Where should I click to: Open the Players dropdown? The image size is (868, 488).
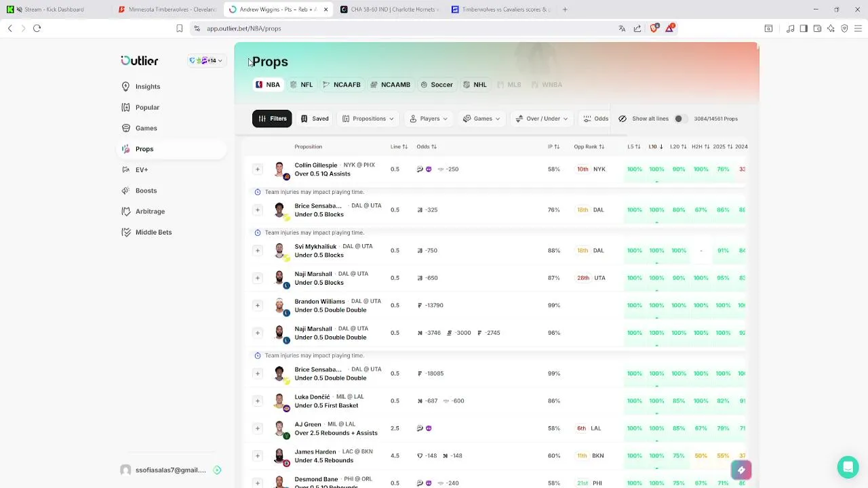(429, 119)
